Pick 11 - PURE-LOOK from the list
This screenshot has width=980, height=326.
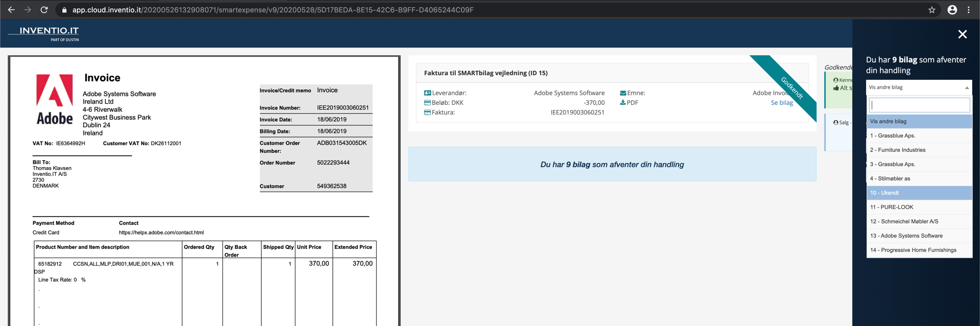[x=919, y=207]
